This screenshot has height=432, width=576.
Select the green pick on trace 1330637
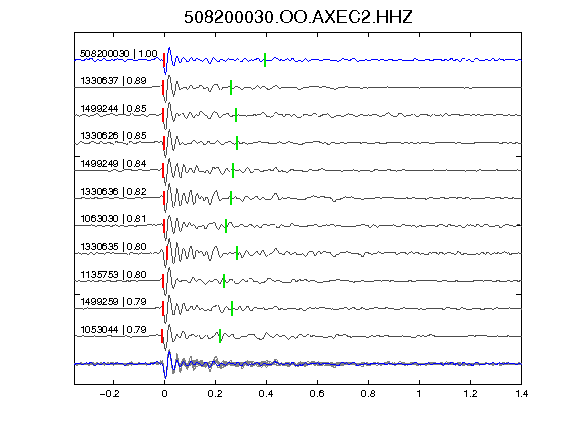pyautogui.click(x=231, y=87)
